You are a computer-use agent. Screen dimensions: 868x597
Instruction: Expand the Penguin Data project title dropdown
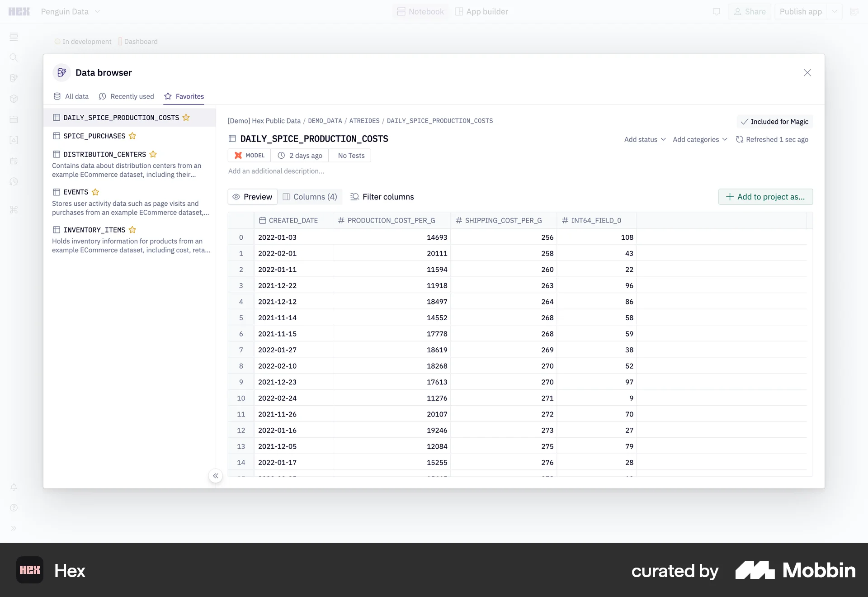[99, 11]
